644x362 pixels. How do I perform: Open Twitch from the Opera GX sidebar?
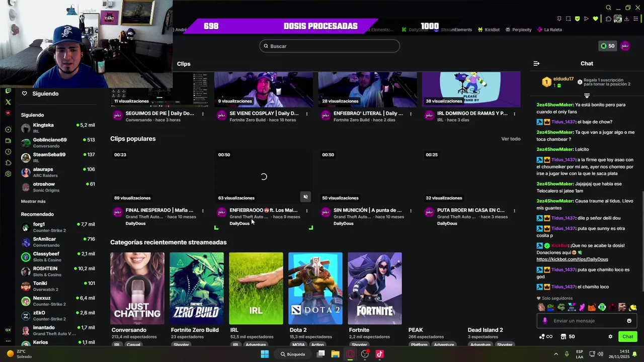tap(8, 91)
